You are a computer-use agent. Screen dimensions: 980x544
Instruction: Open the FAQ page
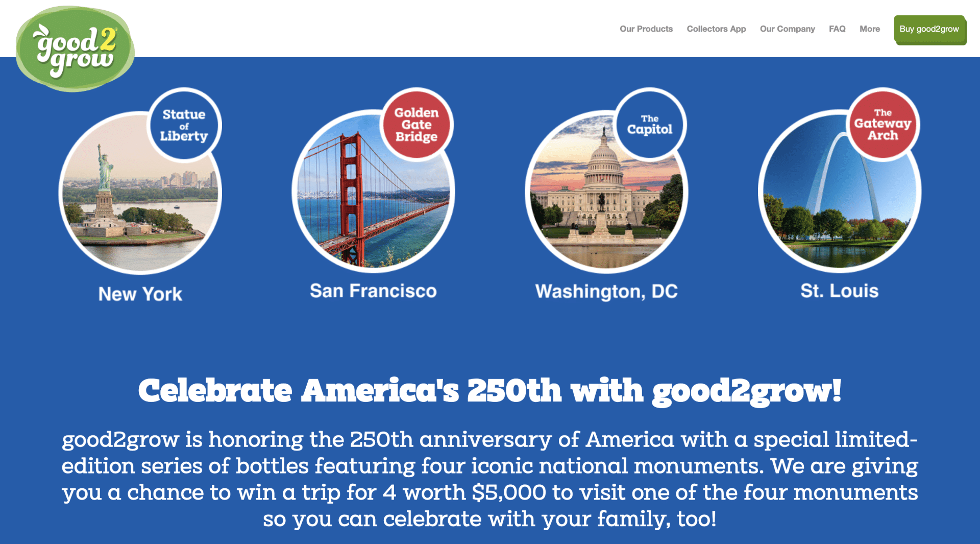837,29
